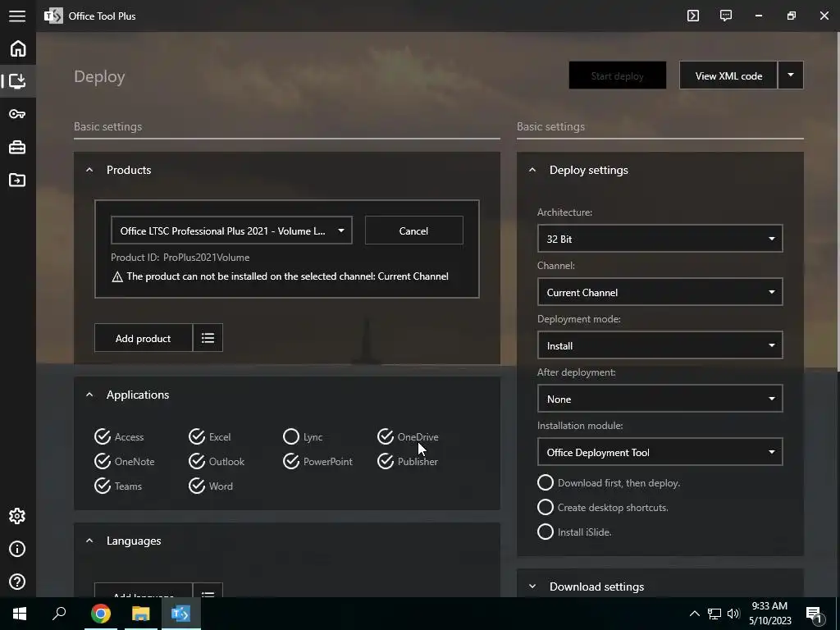Open the Installation module dropdown
The image size is (840, 630).
pos(660,452)
